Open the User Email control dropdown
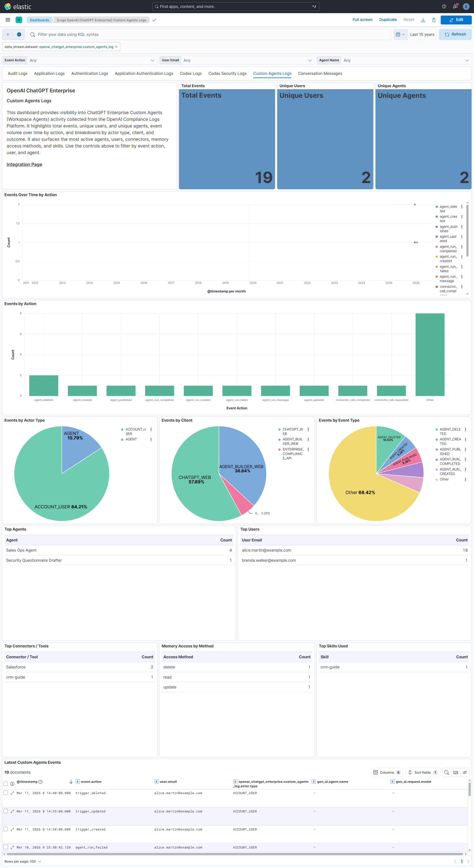Screen dimensions: 474x868 point(248,60)
